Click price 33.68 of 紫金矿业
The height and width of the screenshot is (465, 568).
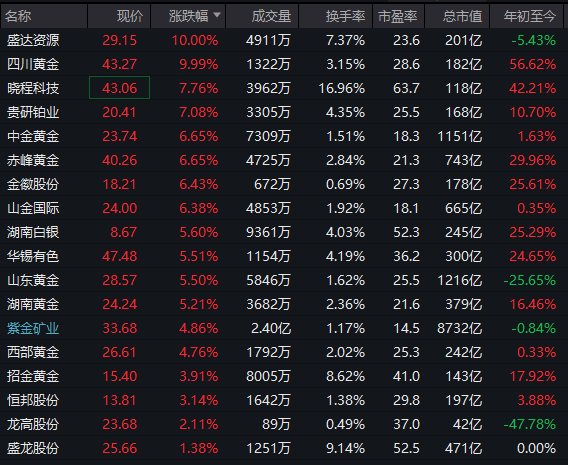click(120, 328)
